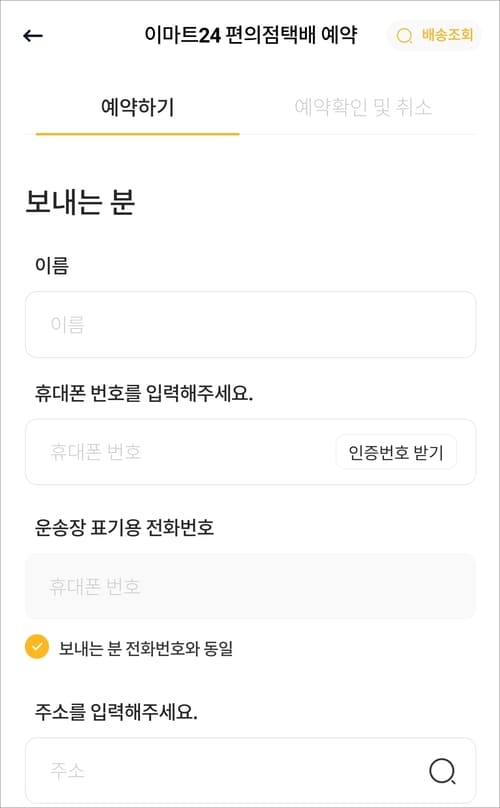Click the 주소를 입력해주세요 label
Viewport: 500px width, 808px height.
[x=116, y=712]
